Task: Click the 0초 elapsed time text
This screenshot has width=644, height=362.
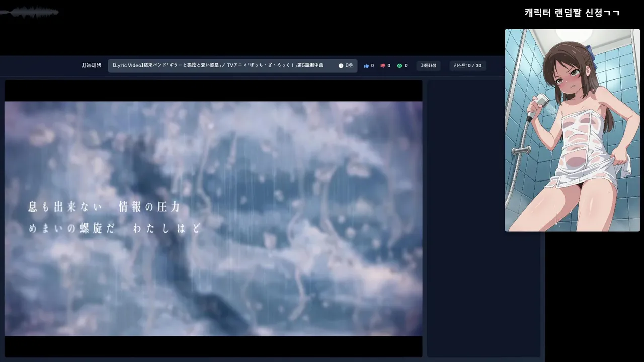Action: (x=349, y=66)
